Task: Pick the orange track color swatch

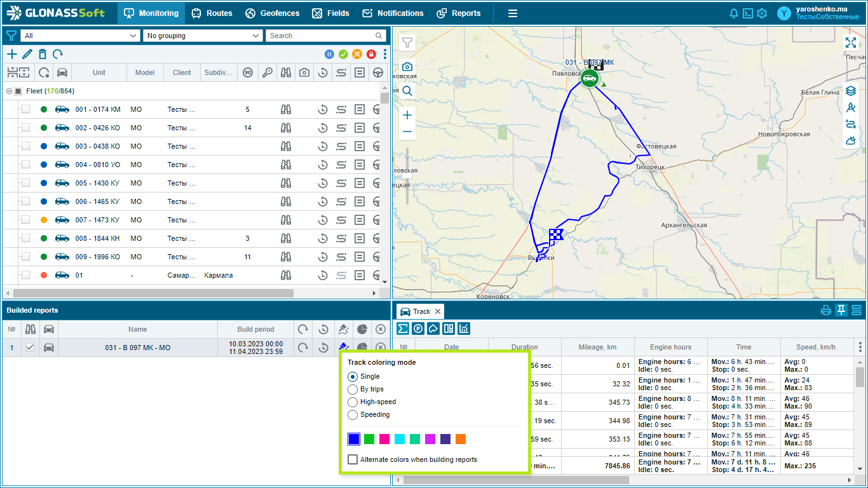Action: pyautogui.click(x=461, y=439)
